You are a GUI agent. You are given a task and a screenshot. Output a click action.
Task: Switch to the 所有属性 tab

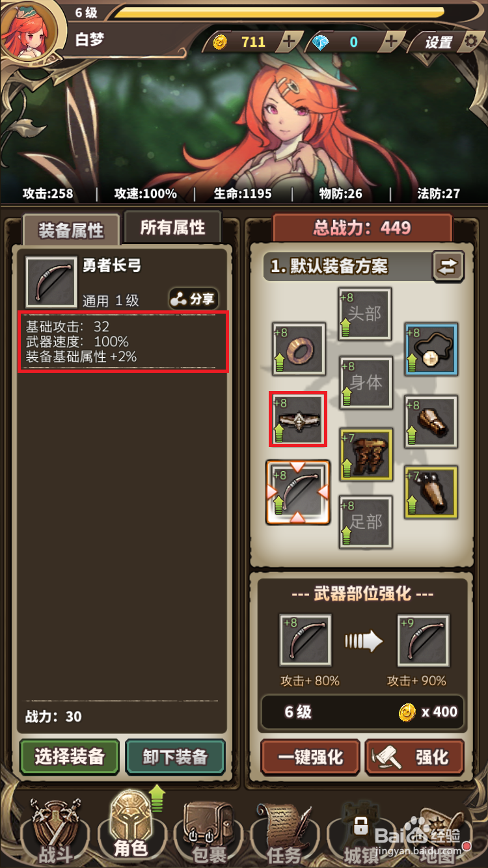[172, 228]
